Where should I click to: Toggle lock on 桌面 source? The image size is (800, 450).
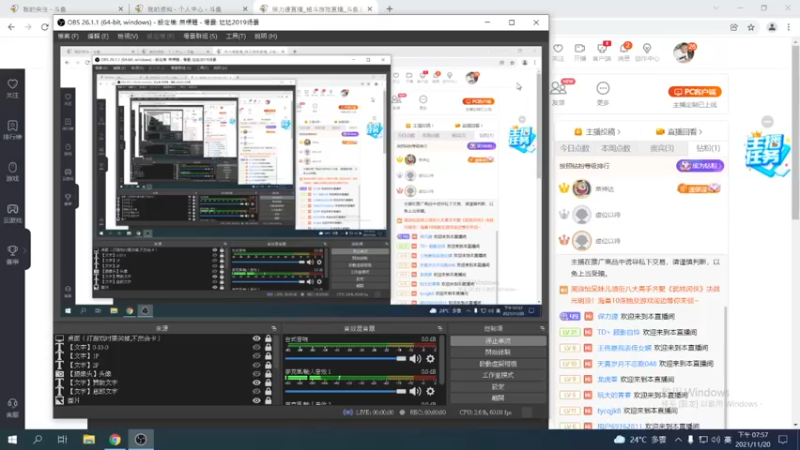click(268, 338)
